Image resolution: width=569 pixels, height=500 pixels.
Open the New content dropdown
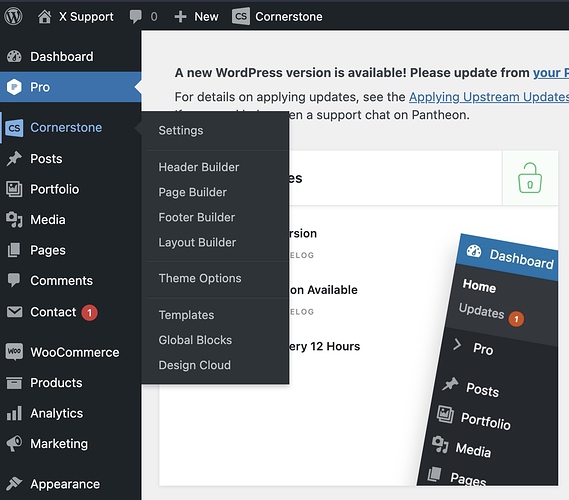pyautogui.click(x=196, y=16)
